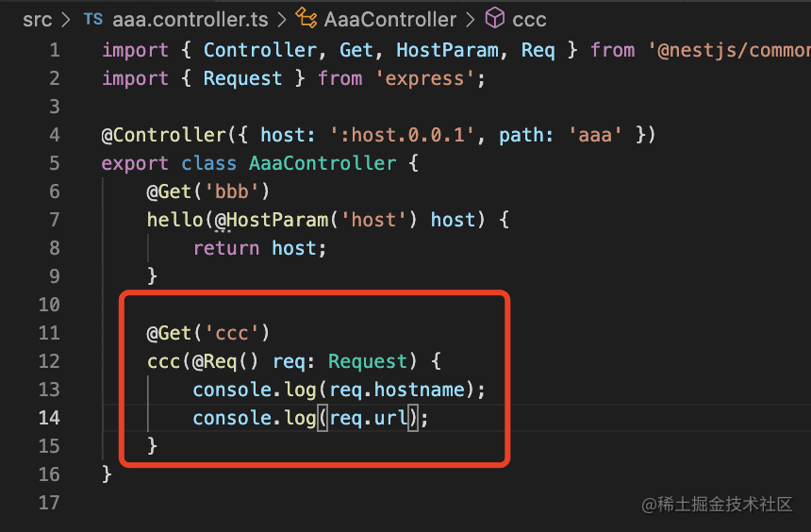
Task: Select aaa.controller.ts in the breadcrumb
Action: pos(190,20)
